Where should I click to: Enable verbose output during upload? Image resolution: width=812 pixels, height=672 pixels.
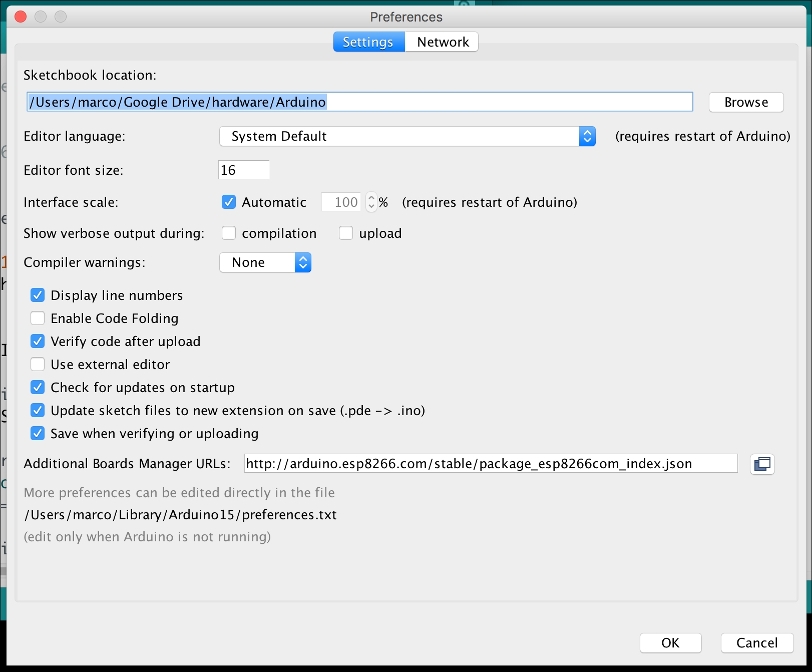346,233
